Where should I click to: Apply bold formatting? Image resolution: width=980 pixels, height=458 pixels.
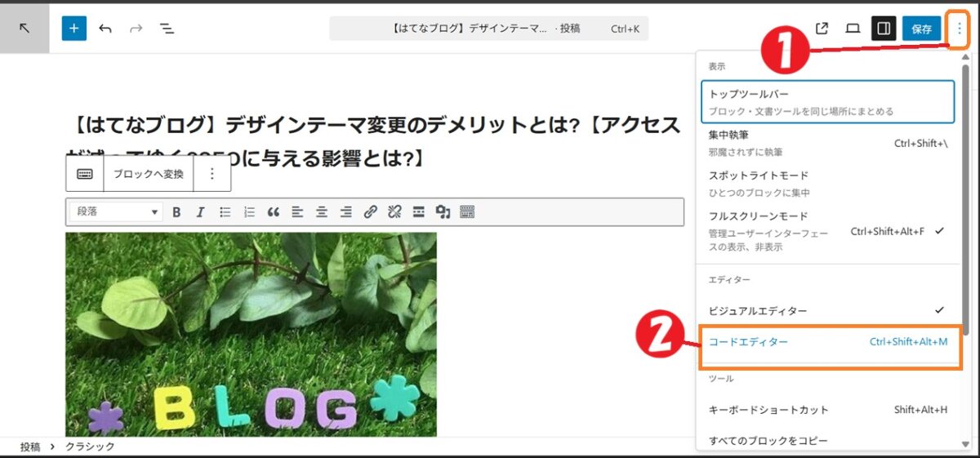[x=176, y=212]
